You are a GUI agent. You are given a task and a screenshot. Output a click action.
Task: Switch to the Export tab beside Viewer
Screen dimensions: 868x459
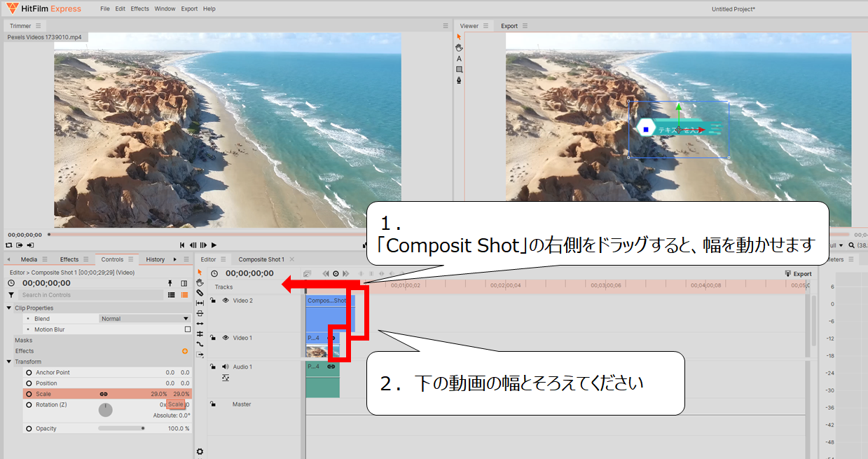(x=509, y=26)
